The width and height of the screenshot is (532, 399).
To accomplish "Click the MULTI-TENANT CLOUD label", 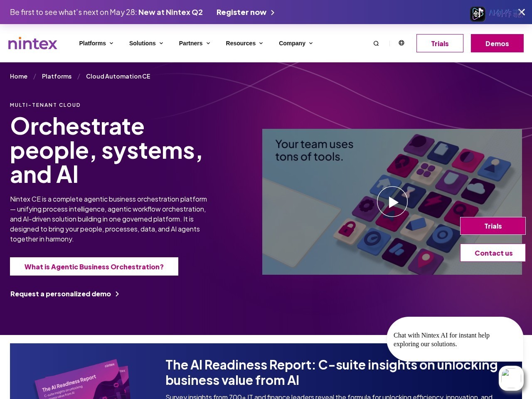I will 45,105.
